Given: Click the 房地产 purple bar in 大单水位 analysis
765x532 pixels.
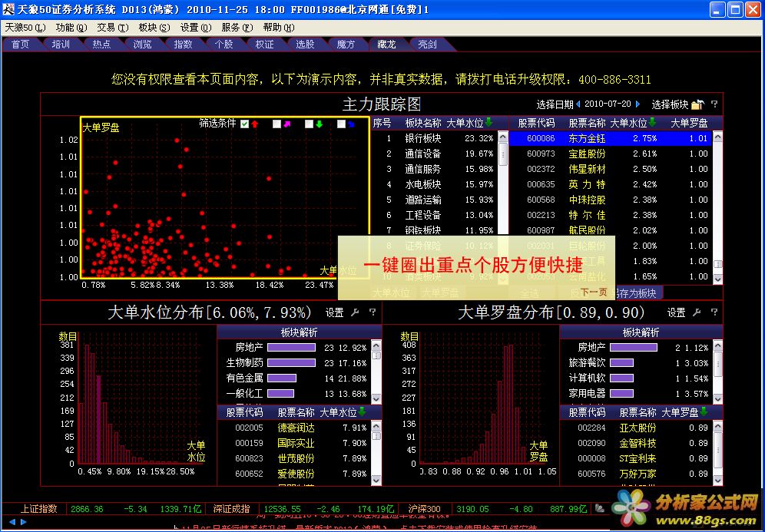Looking at the screenshot, I should 291,347.
